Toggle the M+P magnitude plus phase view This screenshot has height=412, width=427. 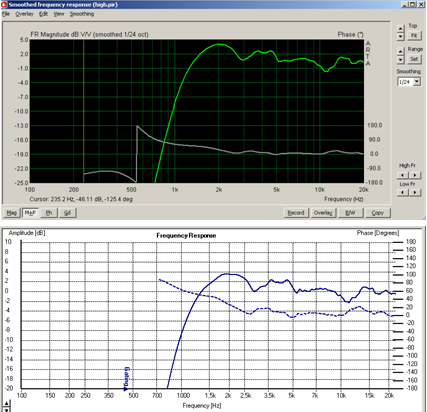[30, 213]
